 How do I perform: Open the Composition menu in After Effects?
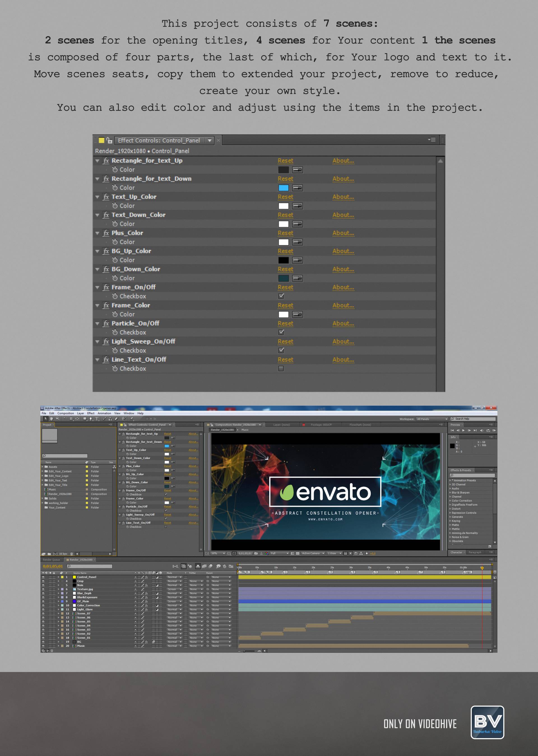[x=66, y=413]
